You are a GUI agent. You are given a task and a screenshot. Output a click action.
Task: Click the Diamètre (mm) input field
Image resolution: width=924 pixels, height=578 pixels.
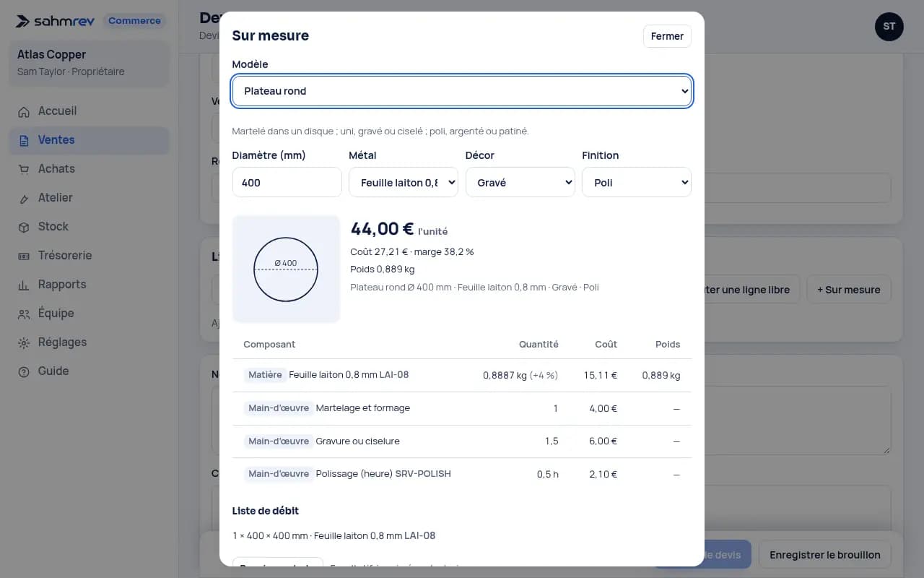click(287, 182)
